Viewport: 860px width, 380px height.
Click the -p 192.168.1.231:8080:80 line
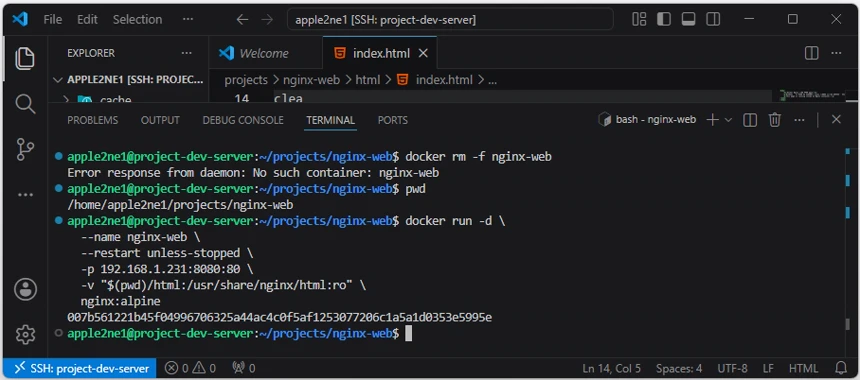167,269
